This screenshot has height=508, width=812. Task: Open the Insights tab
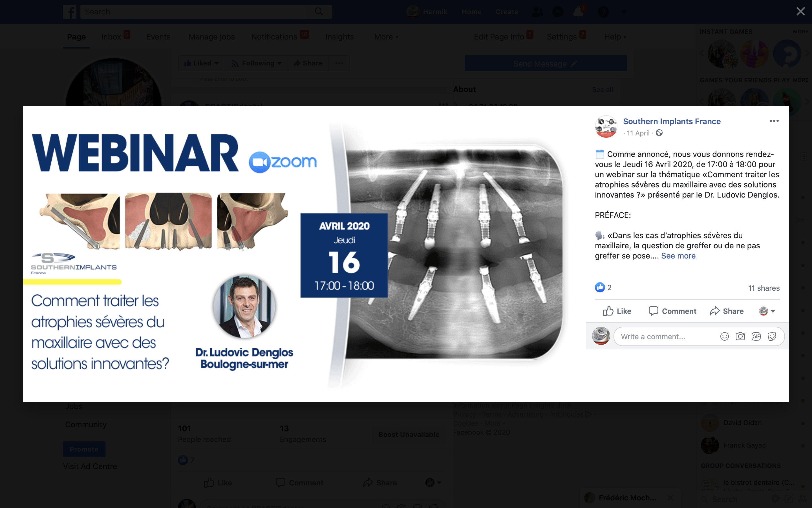[x=339, y=37]
